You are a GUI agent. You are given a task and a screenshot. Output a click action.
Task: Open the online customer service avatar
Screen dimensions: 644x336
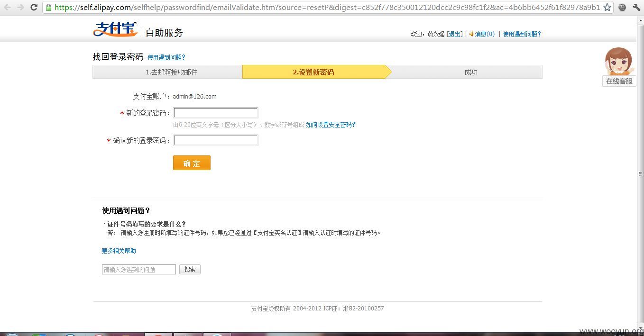pyautogui.click(x=618, y=61)
